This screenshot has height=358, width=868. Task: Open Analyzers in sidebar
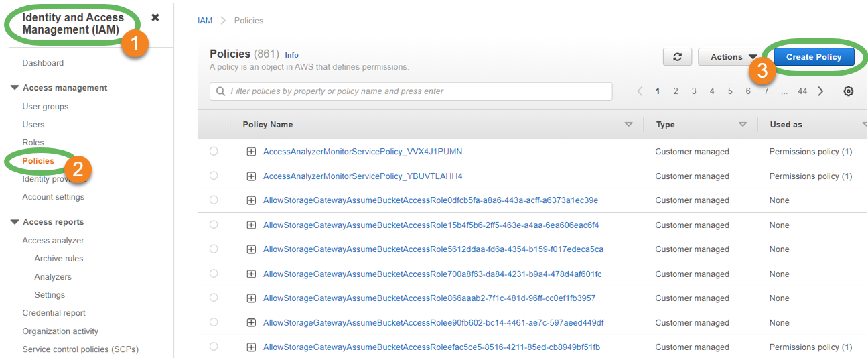(x=53, y=277)
